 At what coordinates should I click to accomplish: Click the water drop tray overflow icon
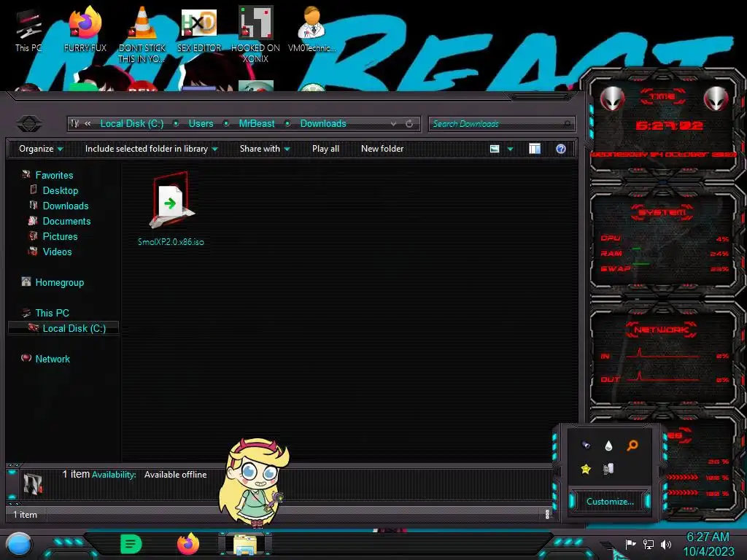click(608, 446)
